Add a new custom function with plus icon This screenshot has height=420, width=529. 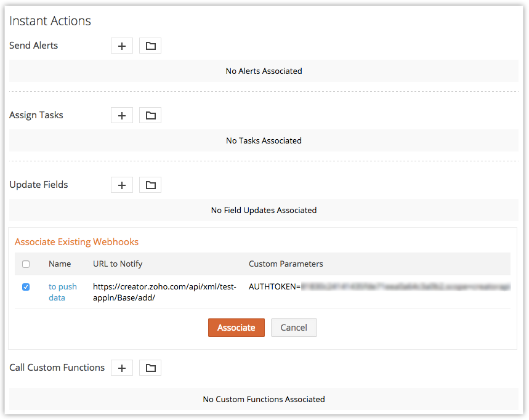click(x=122, y=368)
